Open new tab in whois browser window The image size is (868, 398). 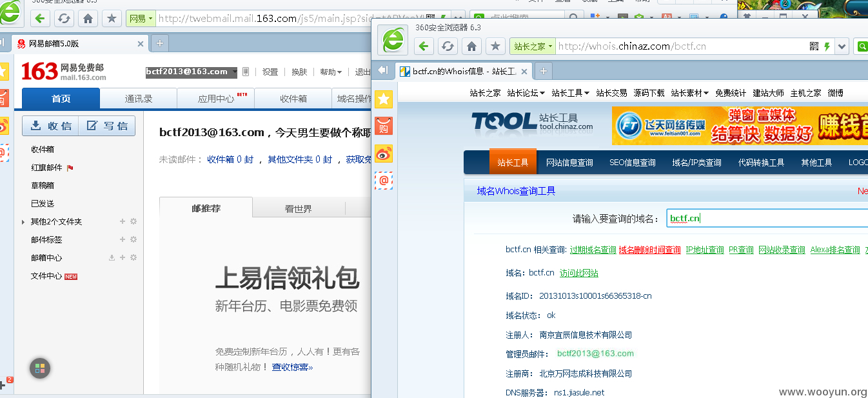543,71
